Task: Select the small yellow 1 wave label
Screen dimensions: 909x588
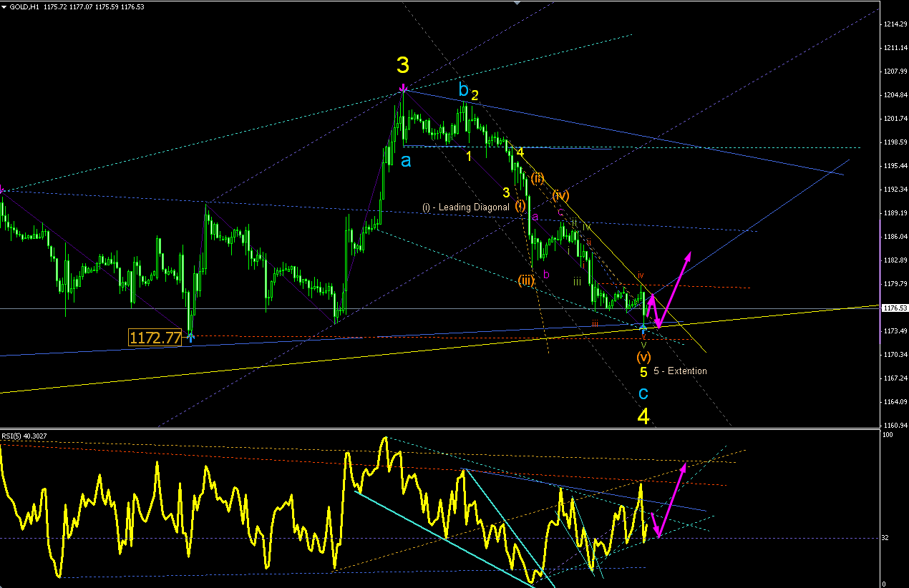Action: [469, 155]
